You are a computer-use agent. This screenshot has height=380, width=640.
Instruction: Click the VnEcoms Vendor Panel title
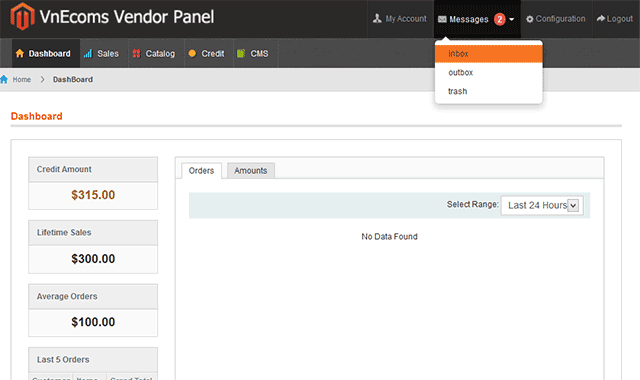[127, 17]
